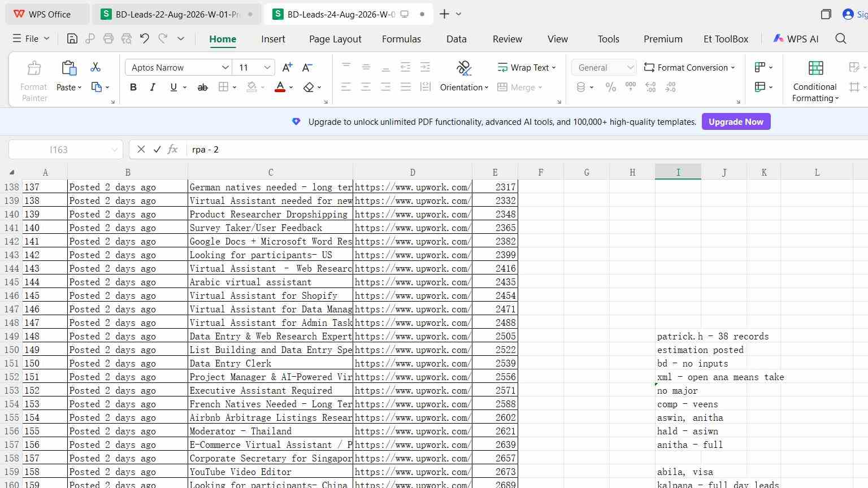868x488 pixels.
Task: Click the Save icon in quick toolbar
Action: click(72, 38)
